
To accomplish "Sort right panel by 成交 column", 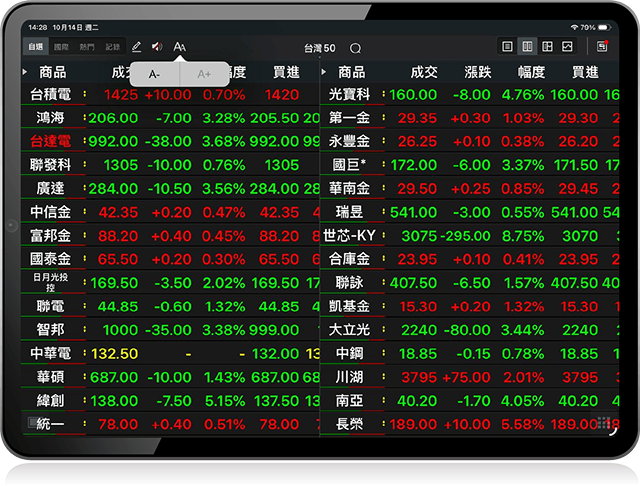I will (424, 72).
